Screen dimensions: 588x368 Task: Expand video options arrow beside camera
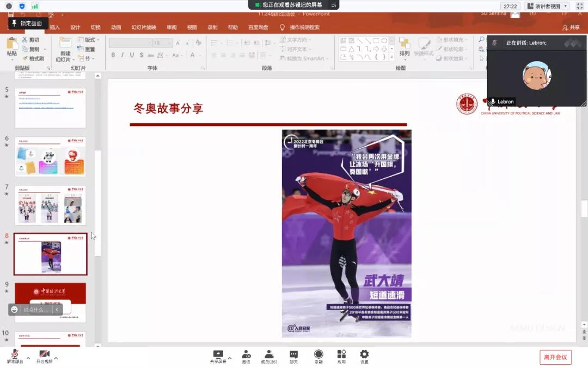(56, 358)
